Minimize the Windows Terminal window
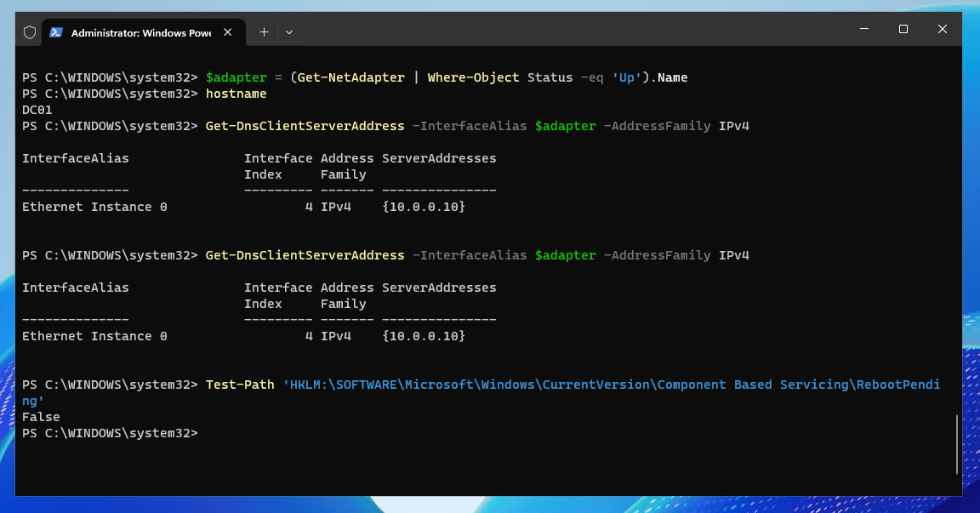Image resolution: width=980 pixels, height=513 pixels. pos(863,29)
